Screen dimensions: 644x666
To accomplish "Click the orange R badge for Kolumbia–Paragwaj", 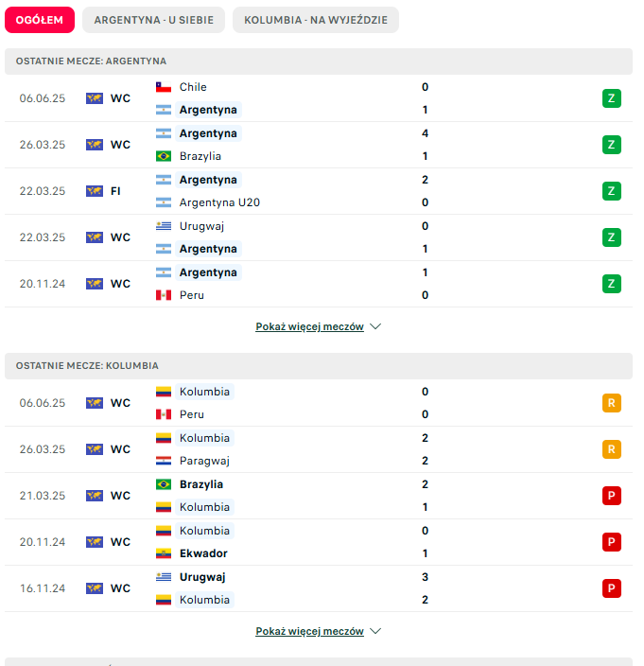I will [611, 449].
